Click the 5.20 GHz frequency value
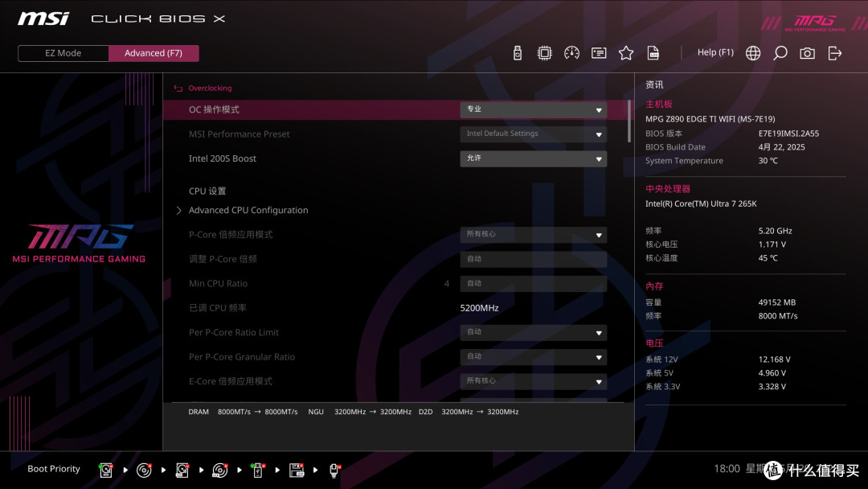 tap(775, 231)
